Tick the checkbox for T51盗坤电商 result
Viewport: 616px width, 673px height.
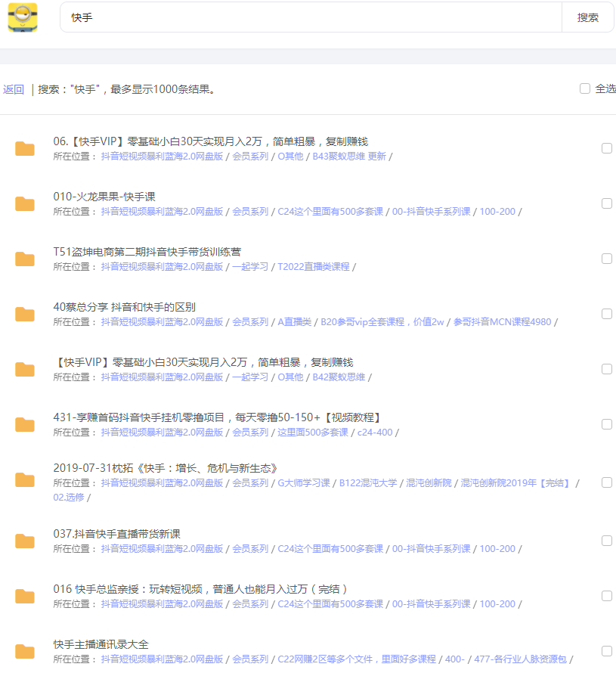[x=607, y=258]
